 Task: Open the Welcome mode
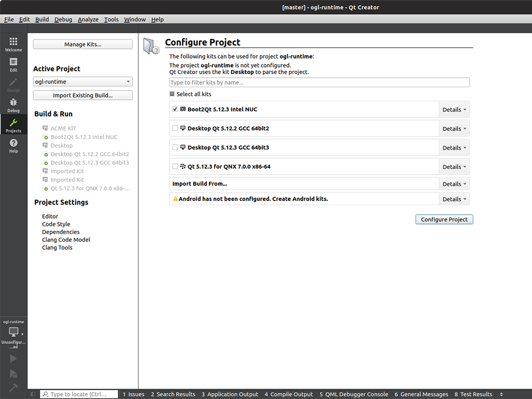[x=14, y=44]
